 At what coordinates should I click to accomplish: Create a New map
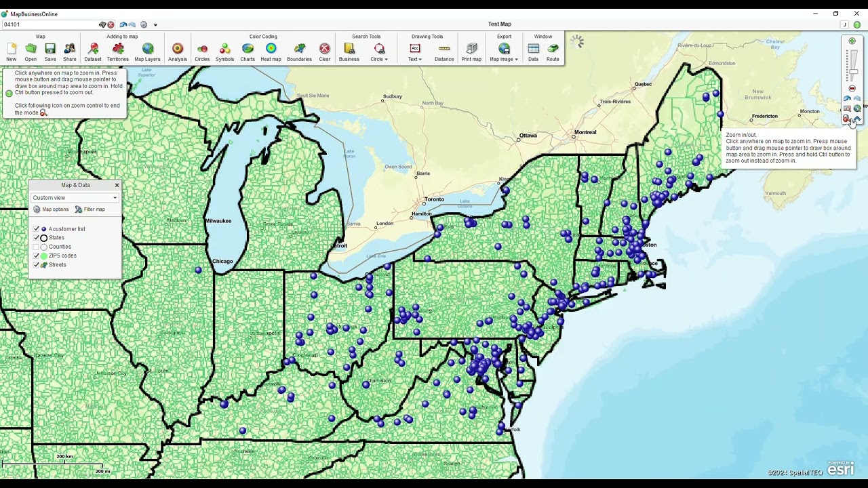tap(12, 52)
